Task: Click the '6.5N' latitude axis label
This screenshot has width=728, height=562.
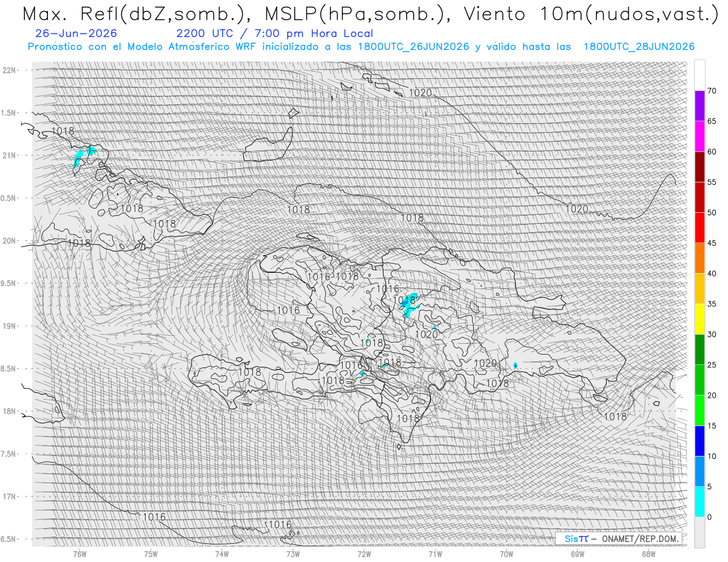Action: point(8,539)
